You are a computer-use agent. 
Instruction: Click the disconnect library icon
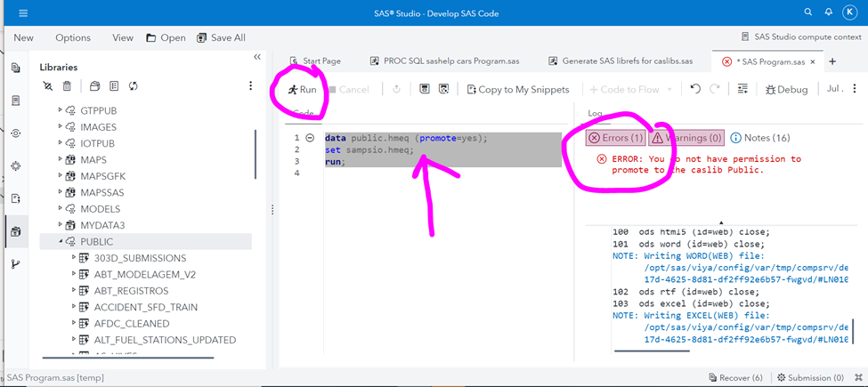[x=48, y=85]
